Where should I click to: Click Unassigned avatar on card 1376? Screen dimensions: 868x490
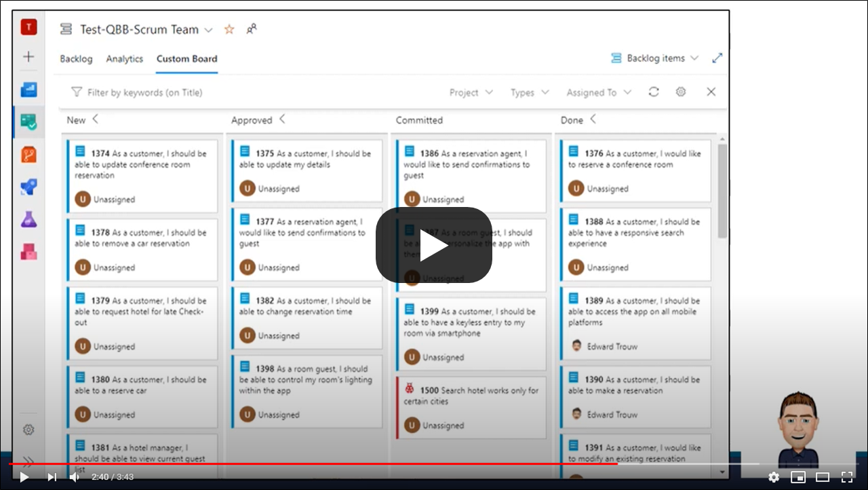pos(576,189)
